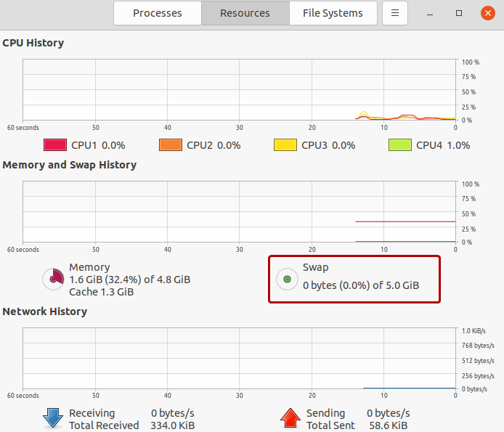
Task: Click the CPU4 green color swatch
Action: [400, 145]
